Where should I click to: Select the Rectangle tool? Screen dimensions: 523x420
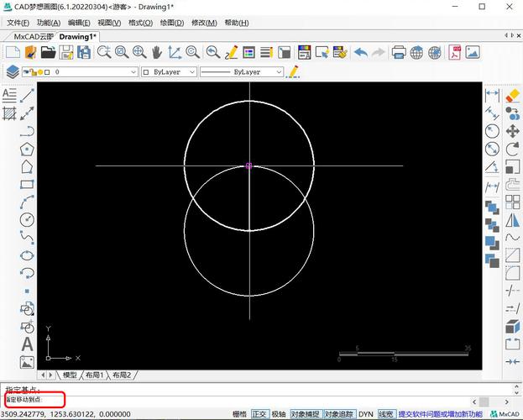(27, 184)
